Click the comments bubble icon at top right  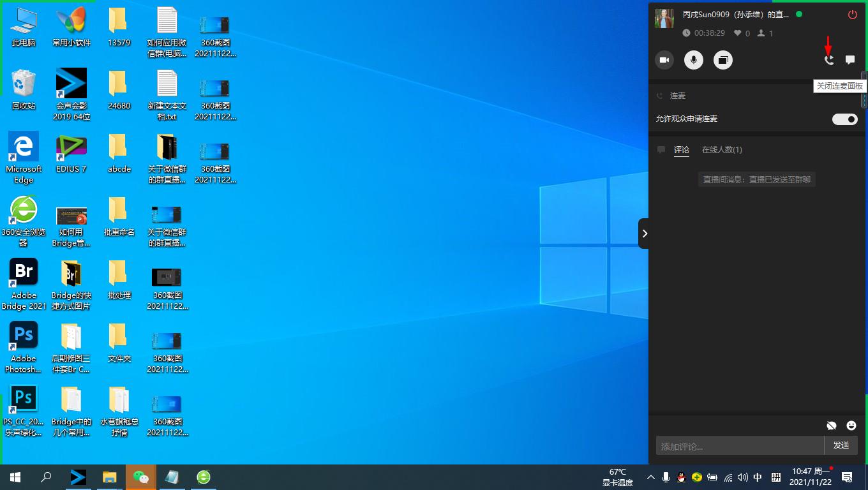point(850,60)
